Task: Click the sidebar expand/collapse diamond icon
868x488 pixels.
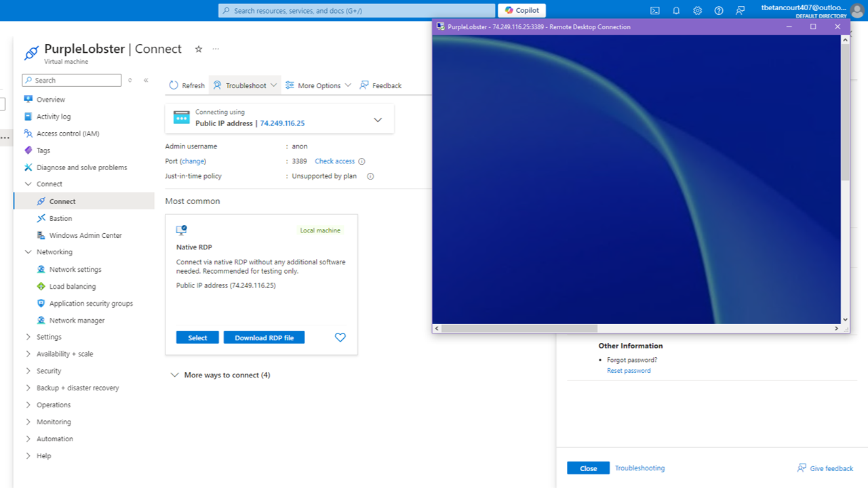Action: pos(130,80)
